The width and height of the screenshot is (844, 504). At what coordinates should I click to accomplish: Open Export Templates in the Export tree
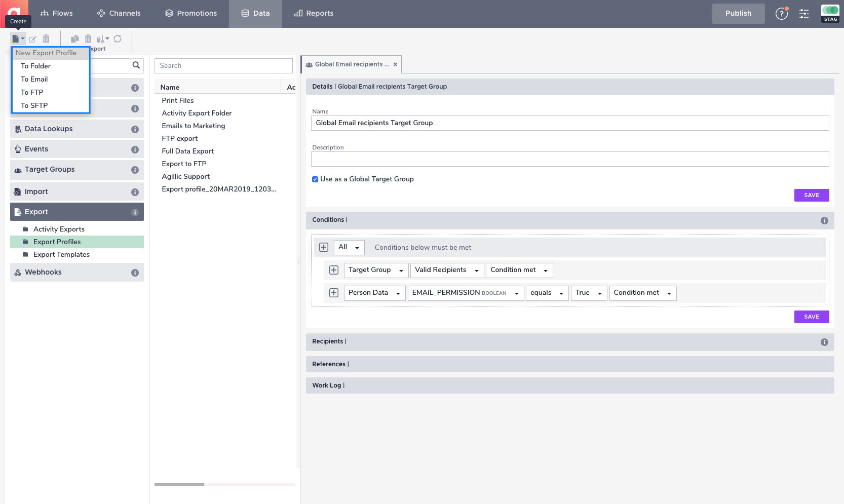(x=61, y=255)
